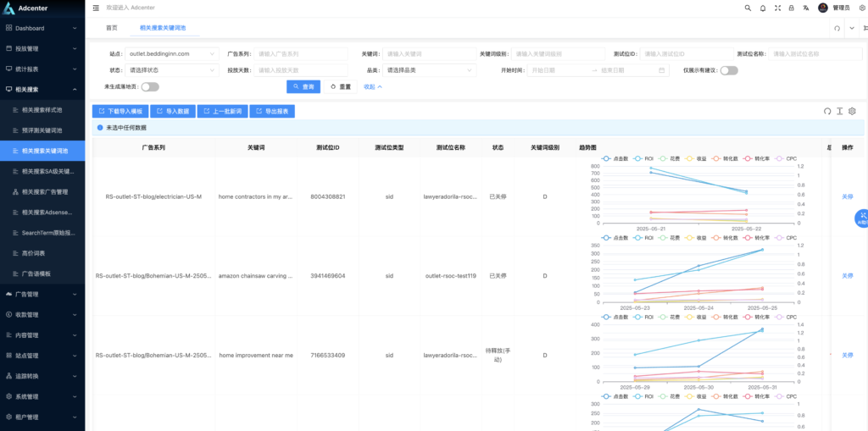Open table column settings gear icon
The width and height of the screenshot is (868, 431).
pyautogui.click(x=852, y=111)
